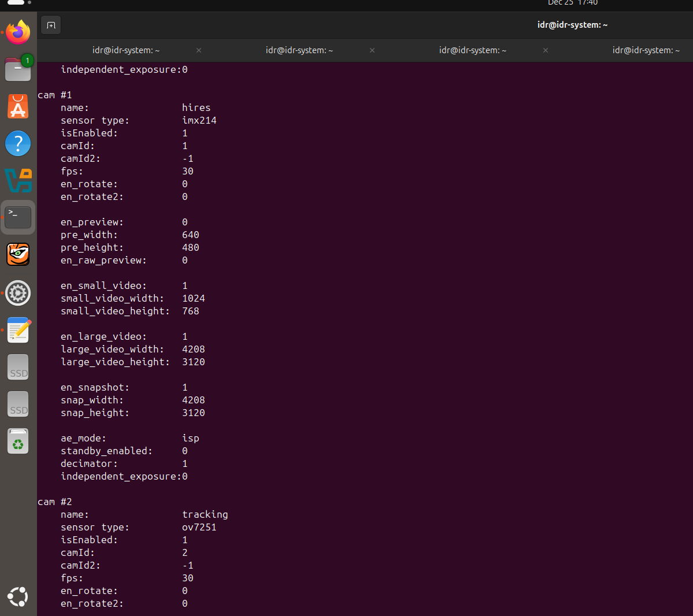Open the Files app showing notification badge
This screenshot has width=693, height=616.
[x=17, y=69]
